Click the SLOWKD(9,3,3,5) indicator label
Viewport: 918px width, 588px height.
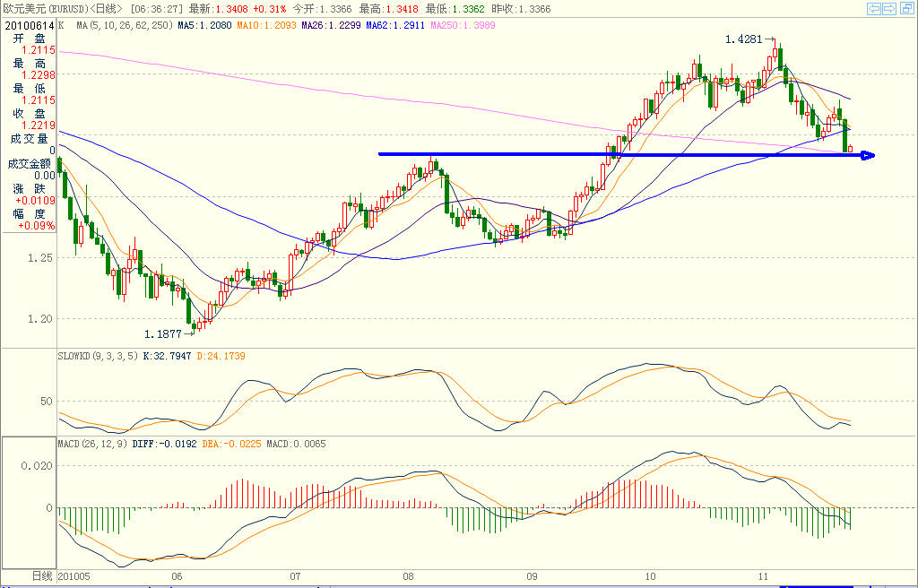[99, 356]
